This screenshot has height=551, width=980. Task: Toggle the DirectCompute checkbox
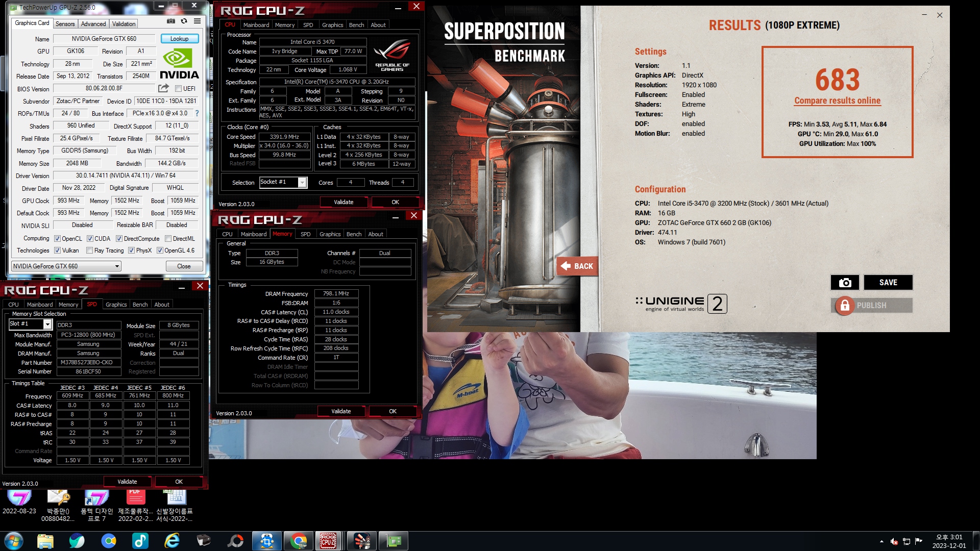(119, 238)
